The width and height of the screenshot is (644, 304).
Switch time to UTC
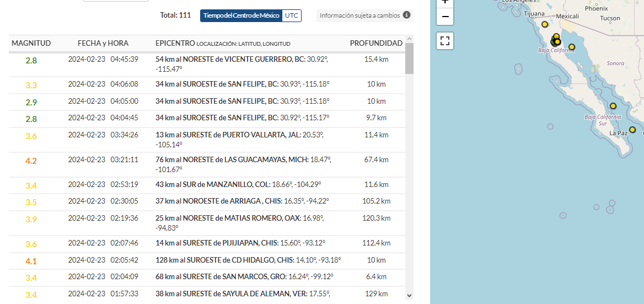pyautogui.click(x=292, y=15)
